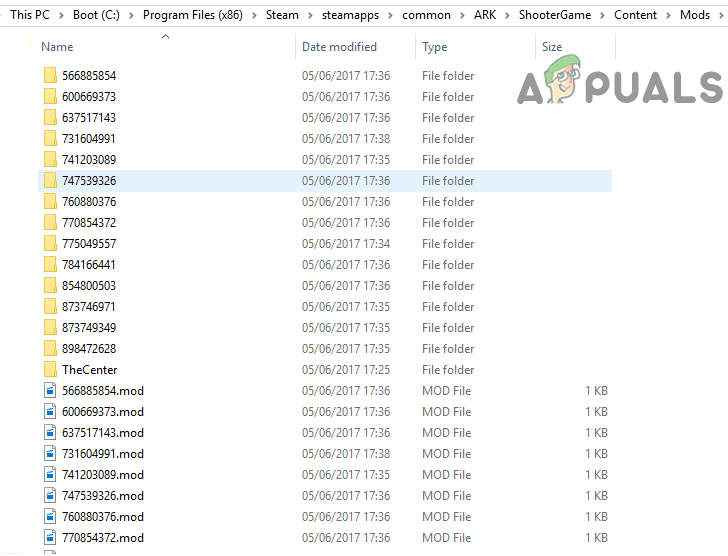The height and width of the screenshot is (556, 728).
Task: Click the 770854372 folder icon
Action: [x=50, y=222]
